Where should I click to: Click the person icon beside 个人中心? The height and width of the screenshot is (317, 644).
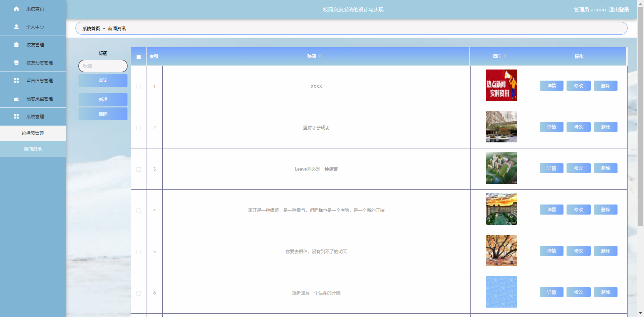[16, 27]
